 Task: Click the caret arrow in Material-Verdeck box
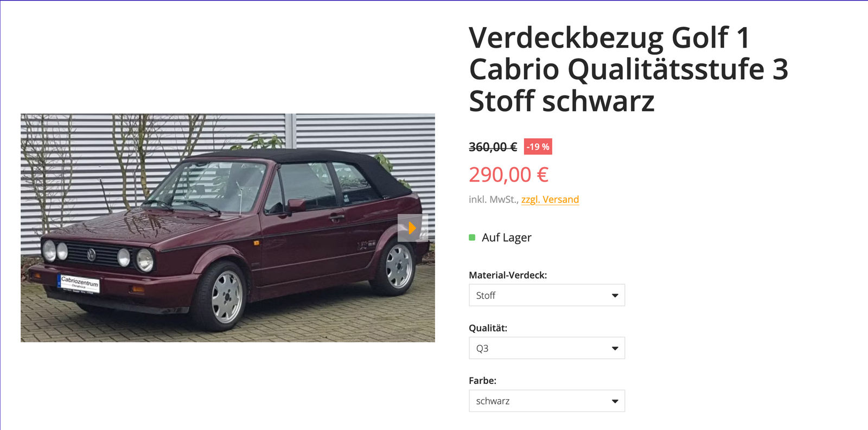pyautogui.click(x=615, y=296)
